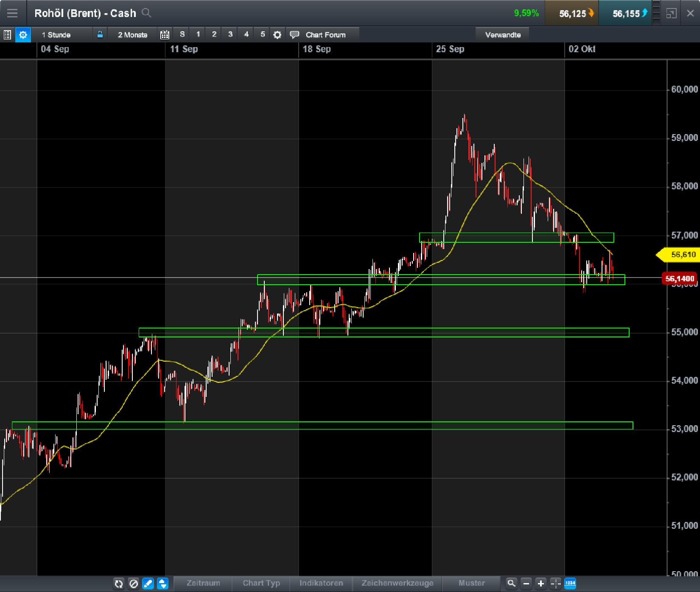Expand the hamburger menu top left

point(12,13)
